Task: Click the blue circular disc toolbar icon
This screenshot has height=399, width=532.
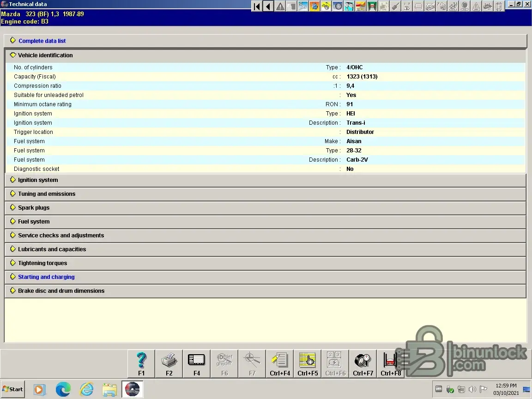Action: (338, 6)
